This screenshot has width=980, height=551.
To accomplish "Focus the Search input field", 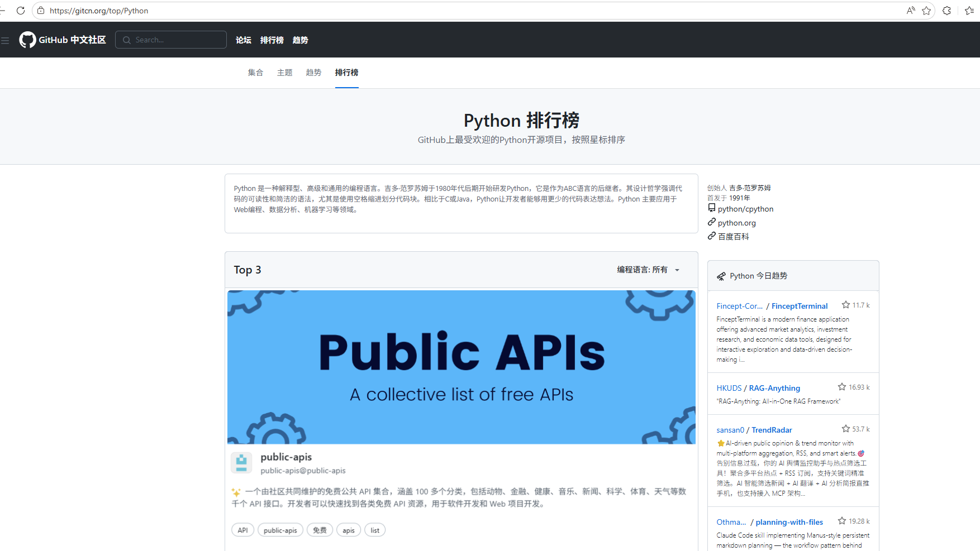I will (171, 40).
